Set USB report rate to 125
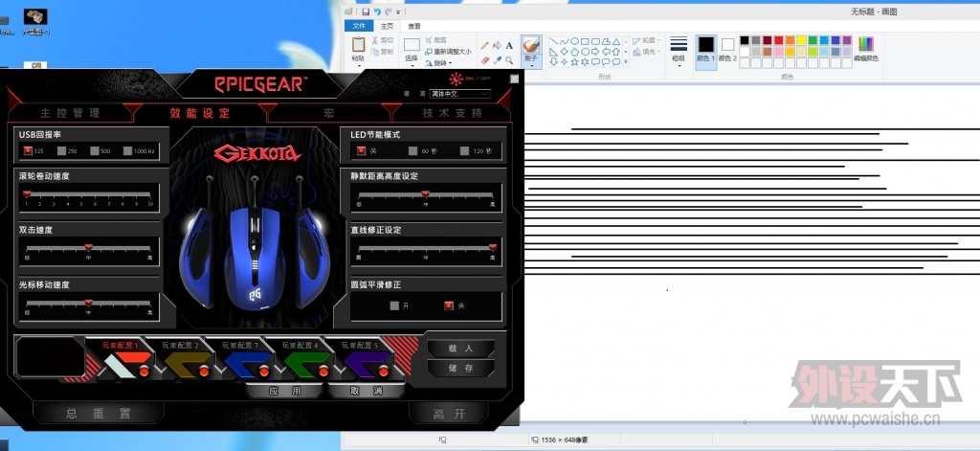Viewport: 980px width, 451px height. point(28,150)
